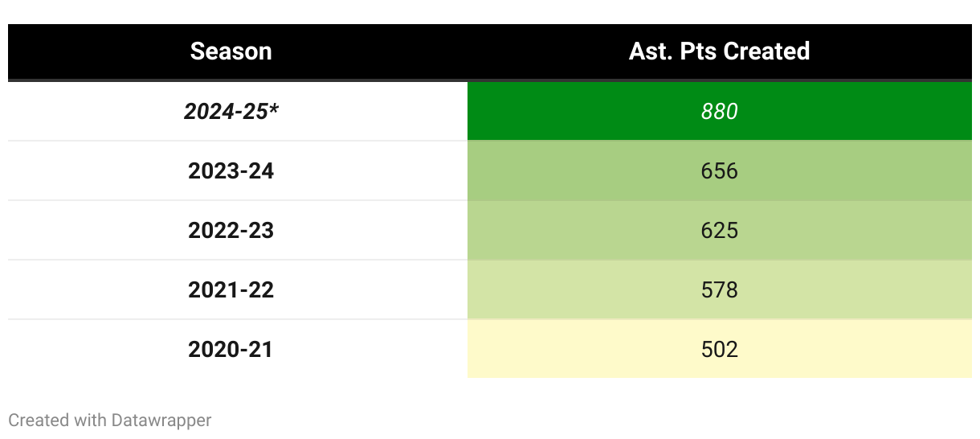980x439 pixels.
Task: Click the Ast. Pts Created header
Action: (x=719, y=51)
